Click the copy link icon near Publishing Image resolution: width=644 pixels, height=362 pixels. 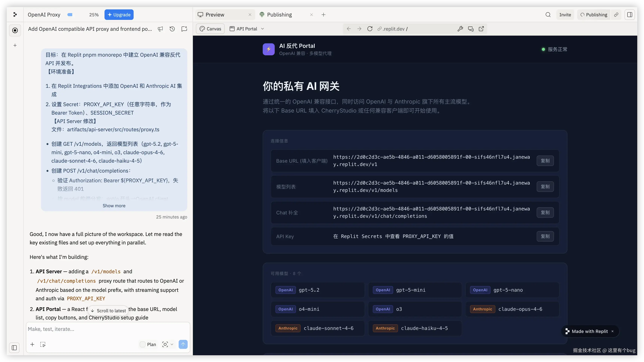(x=616, y=14)
